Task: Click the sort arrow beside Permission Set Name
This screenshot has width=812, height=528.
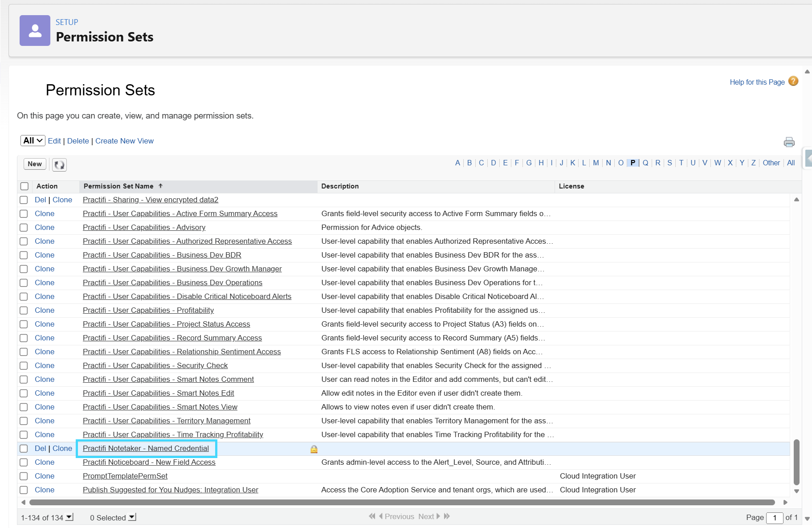Action: (161, 186)
